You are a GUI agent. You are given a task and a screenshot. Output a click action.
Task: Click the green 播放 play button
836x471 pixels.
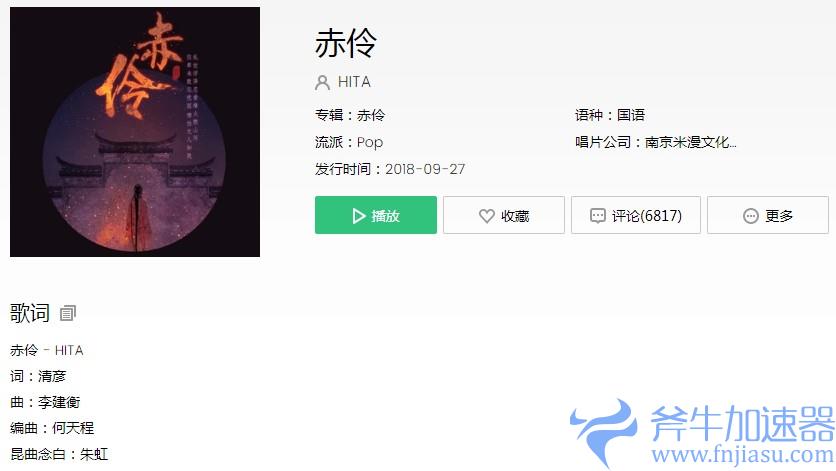tap(375, 215)
